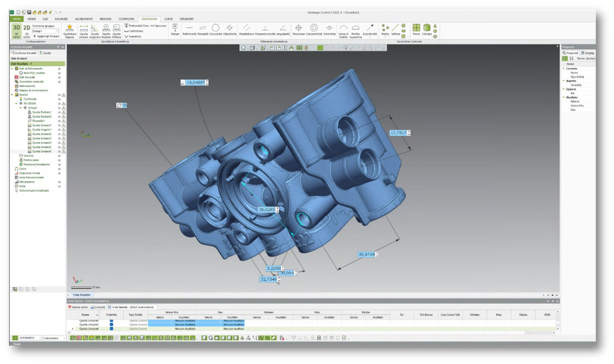
Task: Open the CONFRONTA ribbon tab
Action: coord(127,19)
